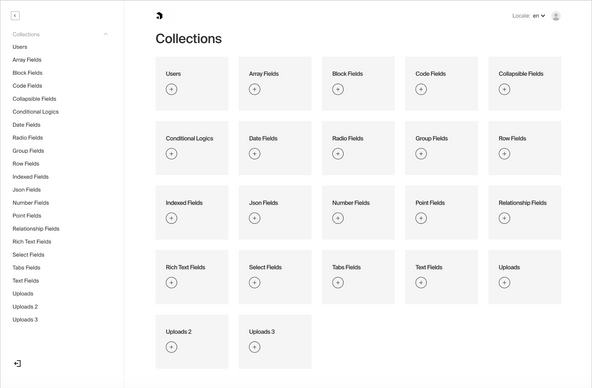Add a new Point Fields document

coord(421,218)
